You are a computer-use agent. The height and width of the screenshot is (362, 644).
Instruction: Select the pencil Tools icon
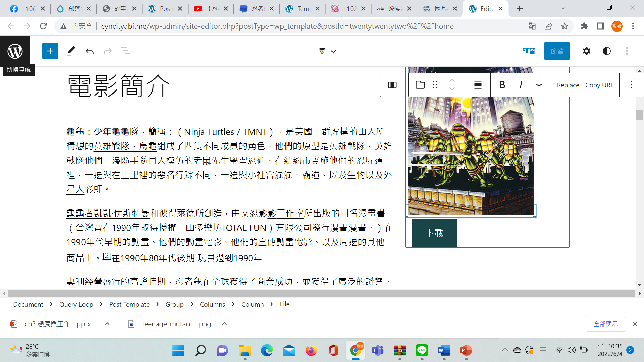(71, 51)
